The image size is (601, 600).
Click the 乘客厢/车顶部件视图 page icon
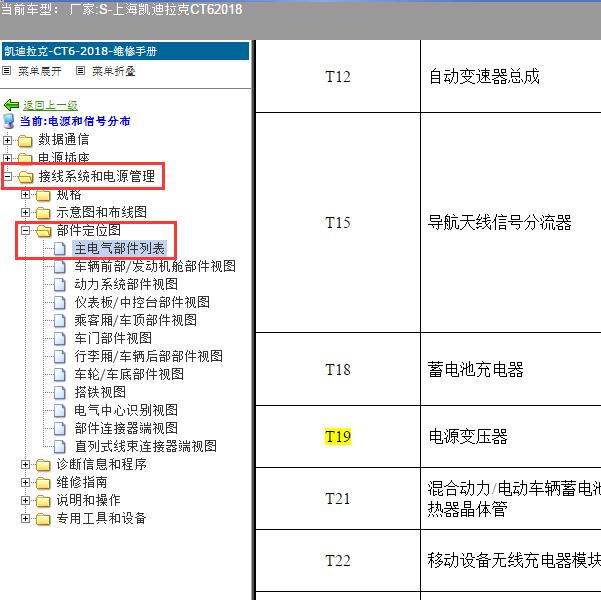tap(59, 320)
